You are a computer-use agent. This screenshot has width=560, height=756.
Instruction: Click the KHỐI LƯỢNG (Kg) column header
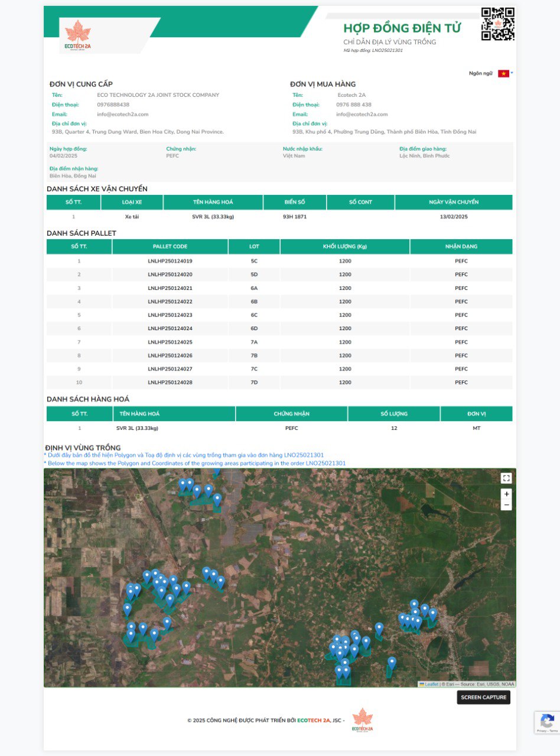coord(344,246)
